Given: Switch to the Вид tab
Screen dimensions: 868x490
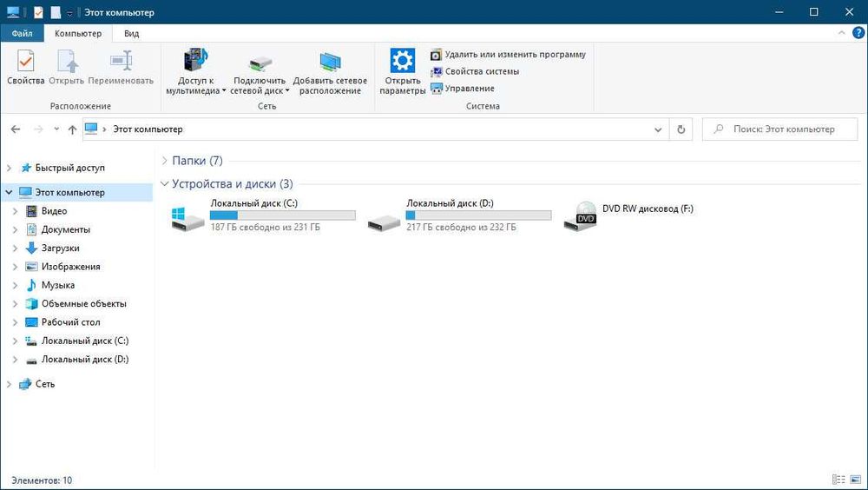Looking at the screenshot, I should click(x=131, y=33).
